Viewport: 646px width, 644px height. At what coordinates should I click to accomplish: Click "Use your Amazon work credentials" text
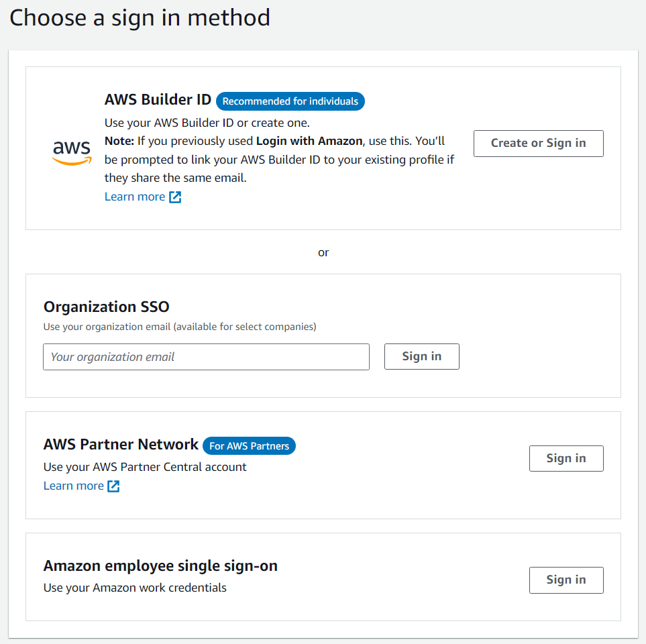pos(135,588)
